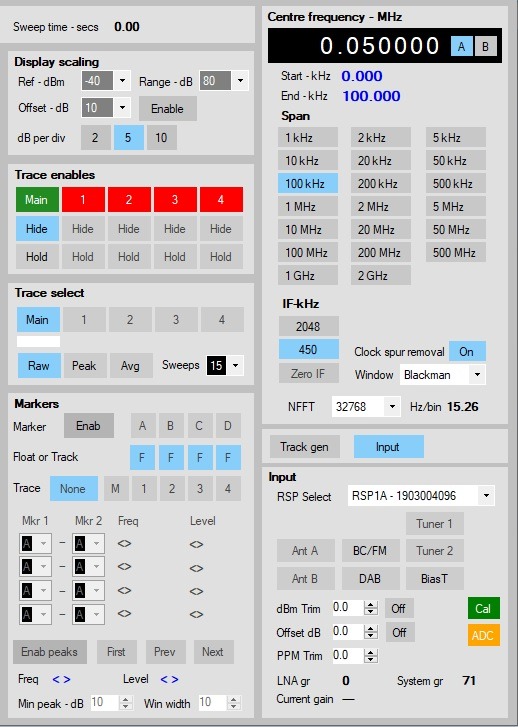
Task: Open first row Mkr 2 dropdown
Action: pyautogui.click(x=88, y=543)
